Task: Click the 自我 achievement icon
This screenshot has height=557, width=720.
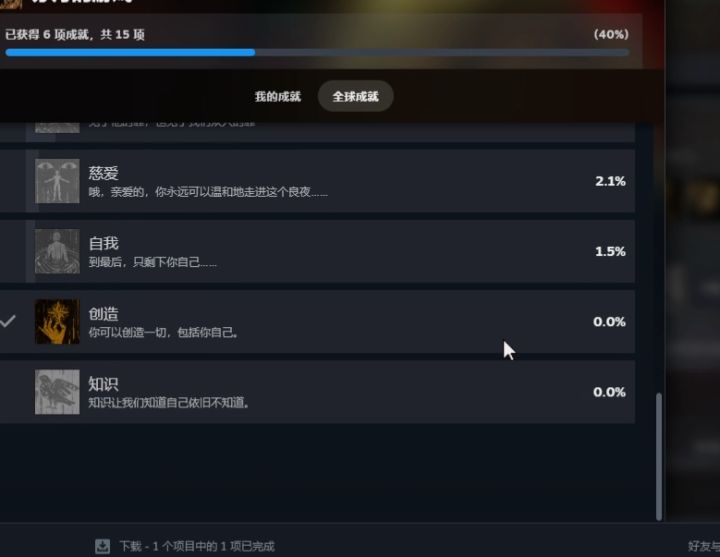Action: [57, 251]
